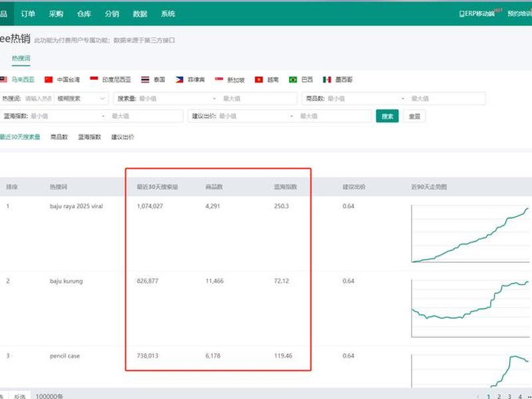
Task: Open the 数据 menu
Action: click(140, 13)
